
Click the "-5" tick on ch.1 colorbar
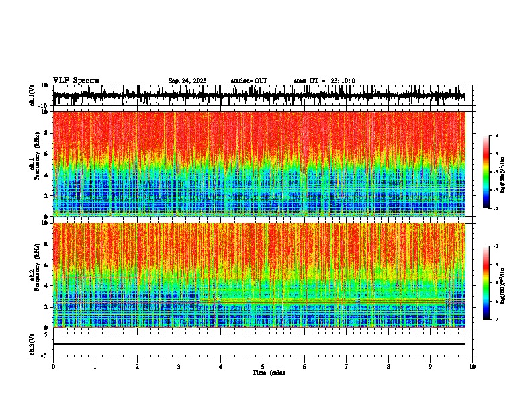click(x=495, y=172)
